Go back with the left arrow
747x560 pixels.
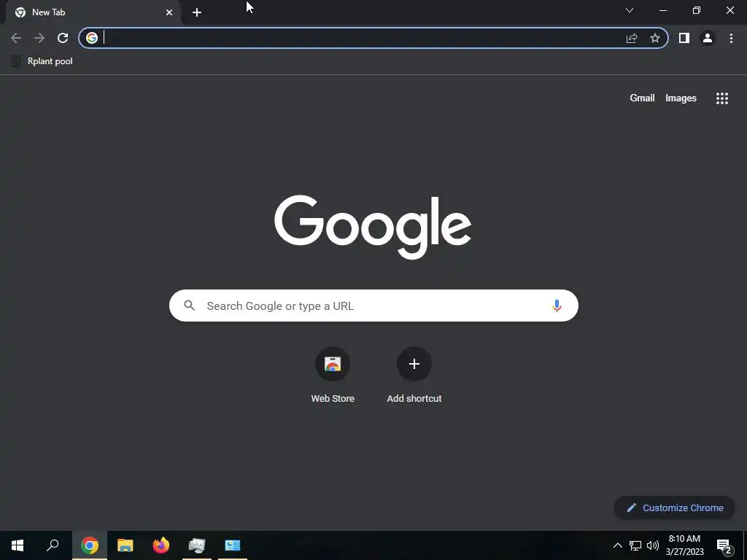click(16, 38)
